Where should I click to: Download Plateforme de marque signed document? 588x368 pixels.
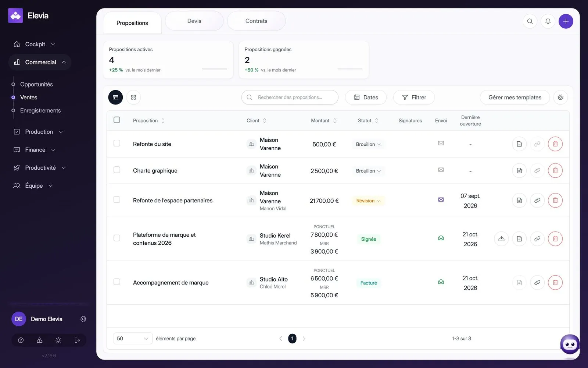click(x=501, y=239)
